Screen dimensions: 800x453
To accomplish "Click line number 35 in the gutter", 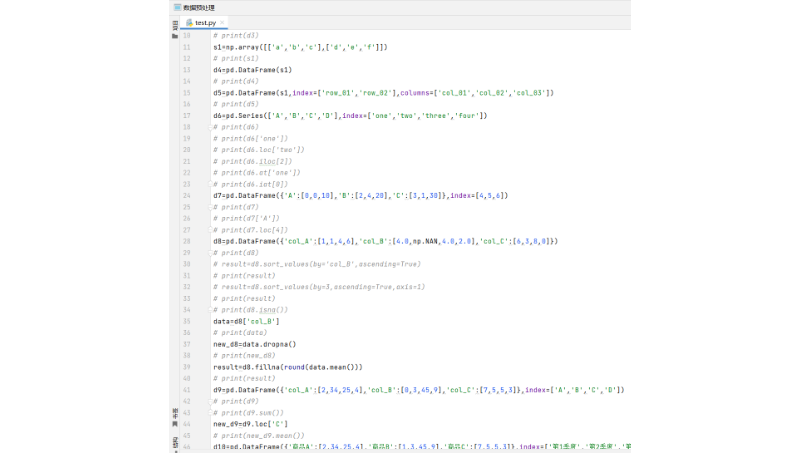I will coord(187,321).
